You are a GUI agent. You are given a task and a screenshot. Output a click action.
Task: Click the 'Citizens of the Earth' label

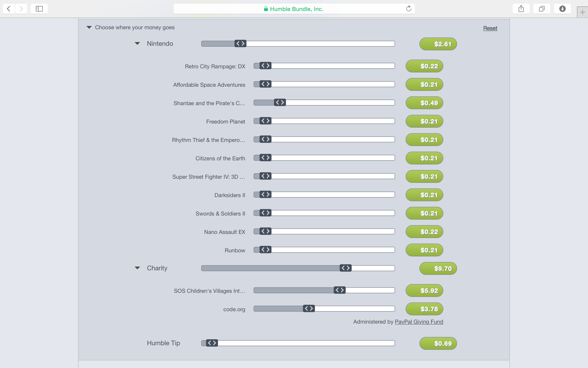220,158
